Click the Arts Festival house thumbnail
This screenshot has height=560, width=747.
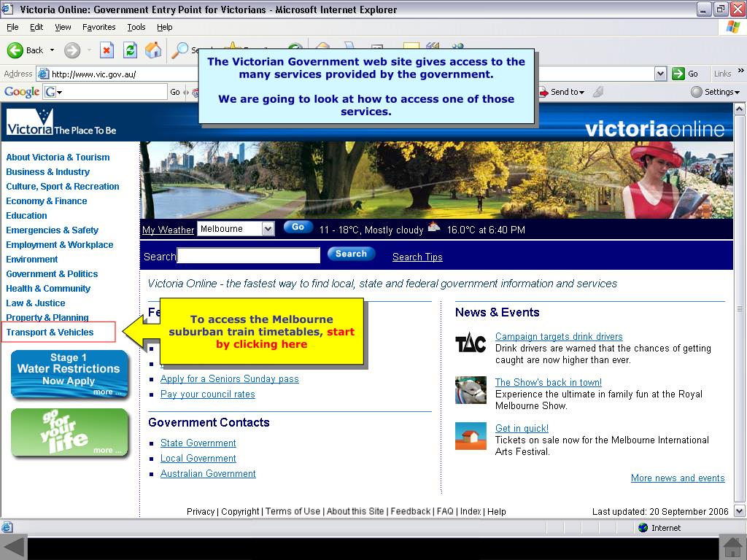(471, 436)
